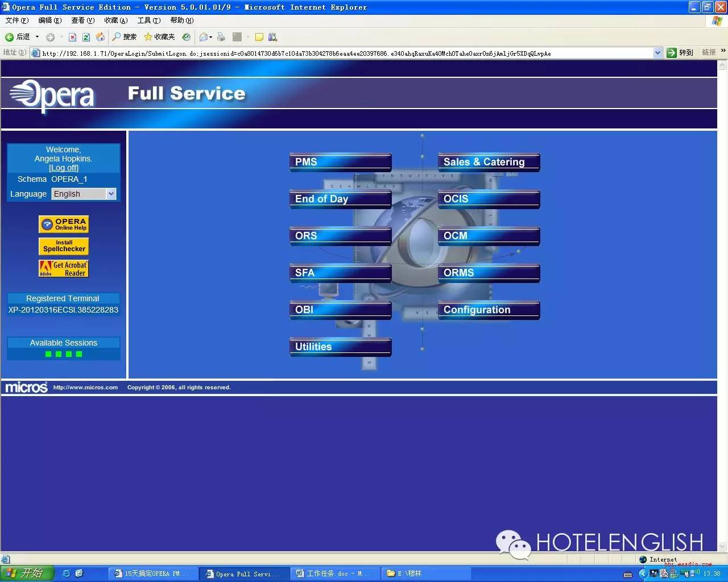Click the Internet zone status bar indicator
The image size is (728, 582).
(659, 559)
